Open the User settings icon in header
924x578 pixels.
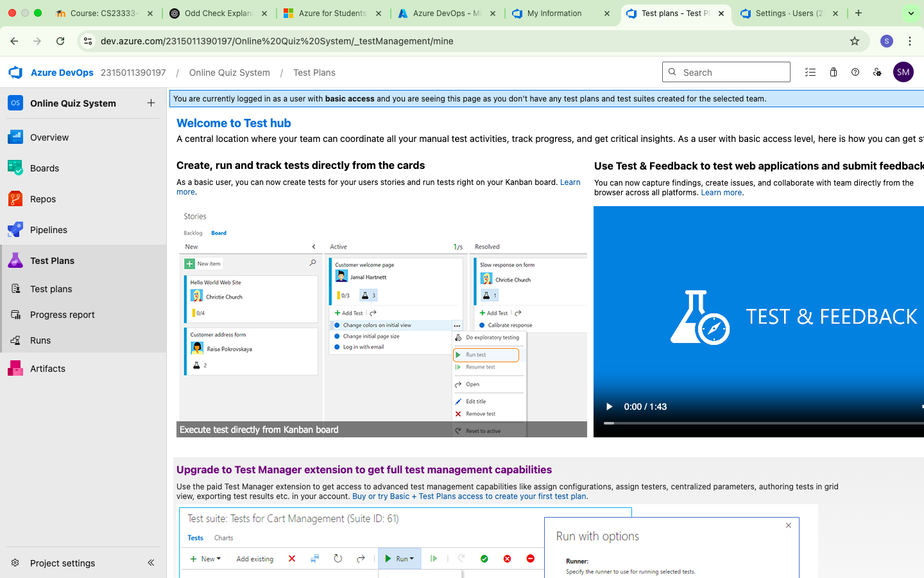[x=878, y=72]
